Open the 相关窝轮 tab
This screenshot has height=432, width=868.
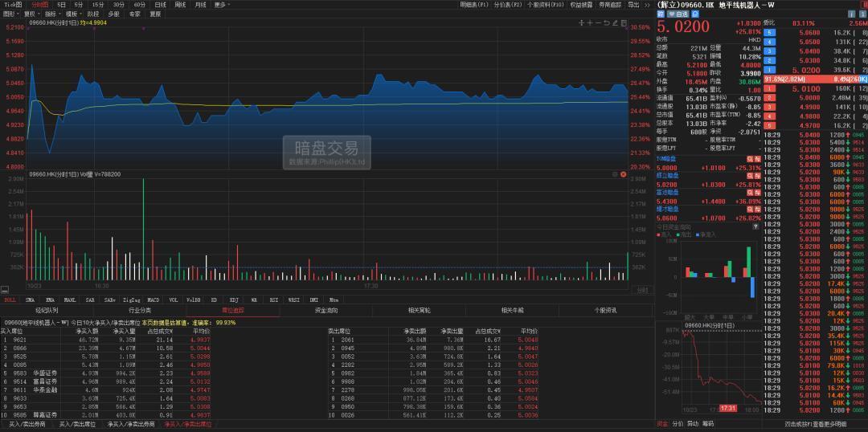[x=419, y=310]
